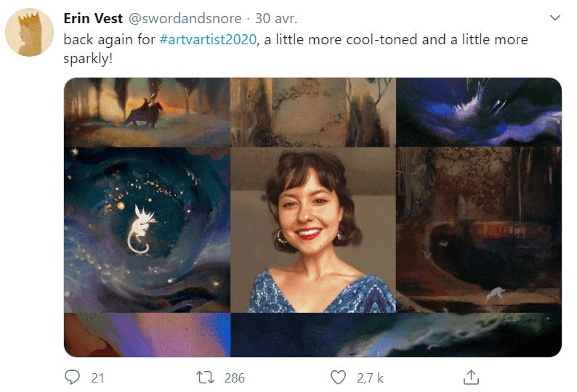Screen dimensions: 577x392
Task: View the 21 replies count
Action: click(x=97, y=377)
